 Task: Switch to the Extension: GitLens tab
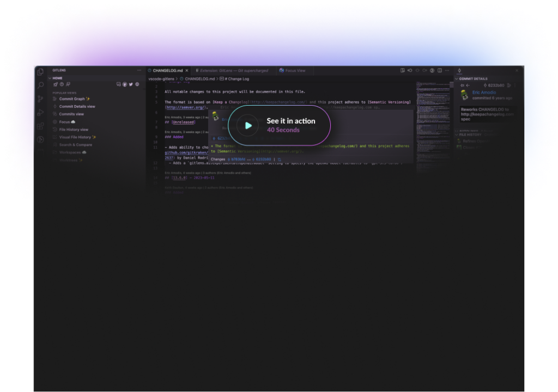234,70
